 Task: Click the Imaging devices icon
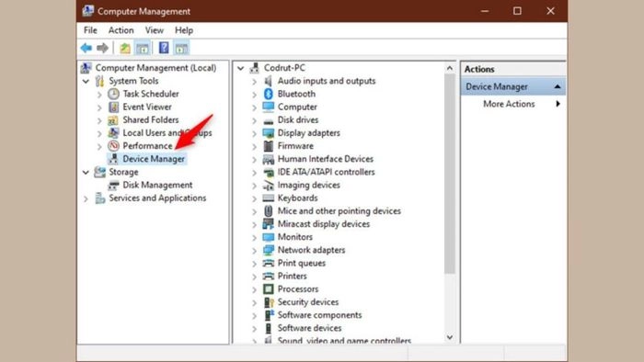coord(269,186)
